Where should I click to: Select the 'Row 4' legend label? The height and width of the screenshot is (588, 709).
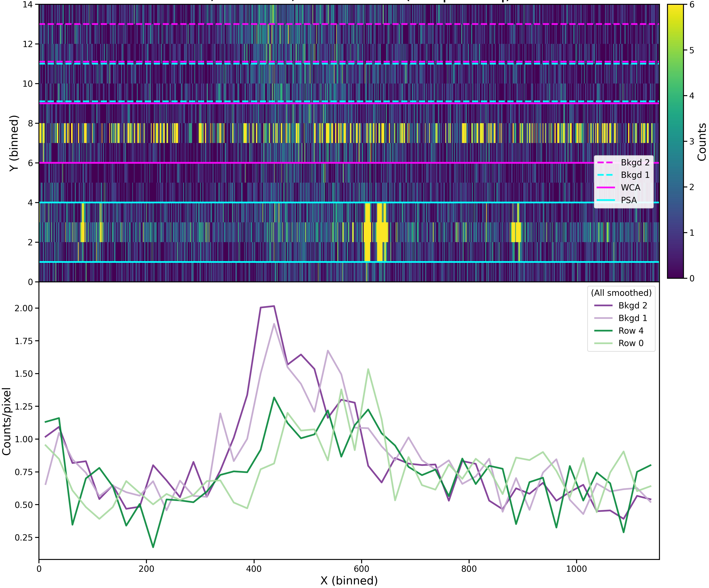[x=631, y=331]
